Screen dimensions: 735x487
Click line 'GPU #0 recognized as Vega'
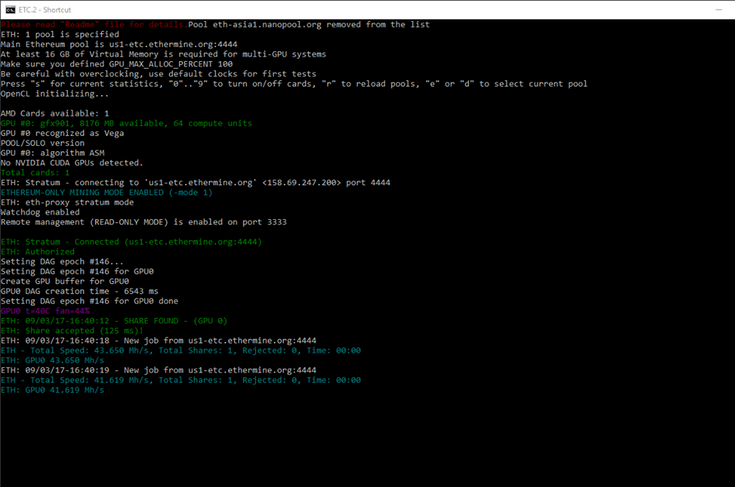point(62,133)
